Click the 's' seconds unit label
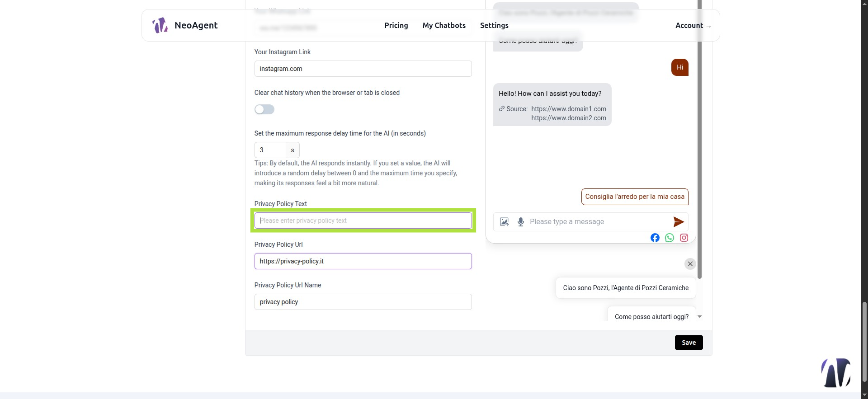 (292, 150)
